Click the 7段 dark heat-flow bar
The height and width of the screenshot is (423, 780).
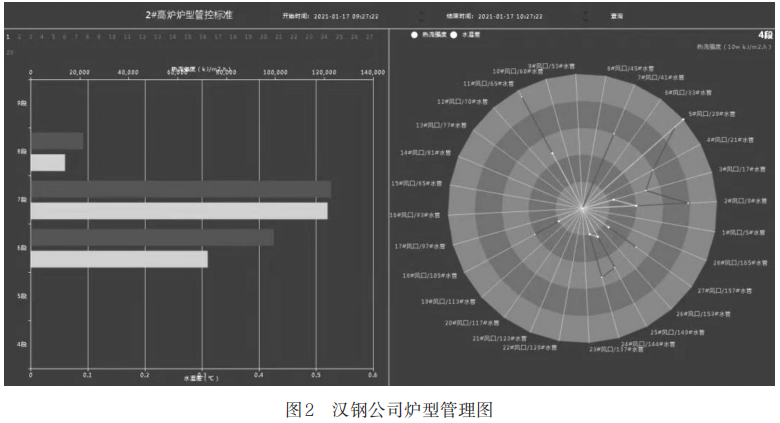180,189
